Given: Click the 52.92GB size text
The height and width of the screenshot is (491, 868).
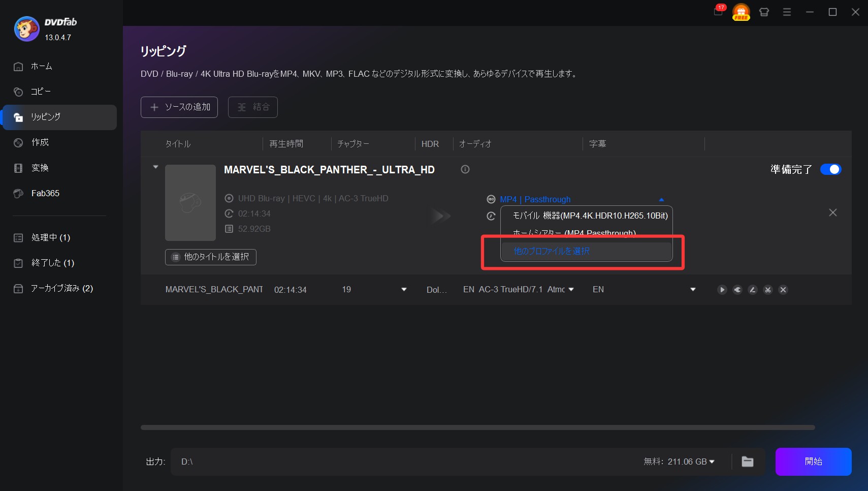Looking at the screenshot, I should [254, 229].
